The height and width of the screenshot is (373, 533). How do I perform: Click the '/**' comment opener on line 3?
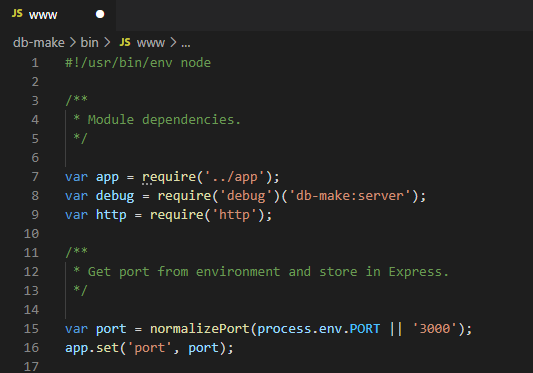76,100
